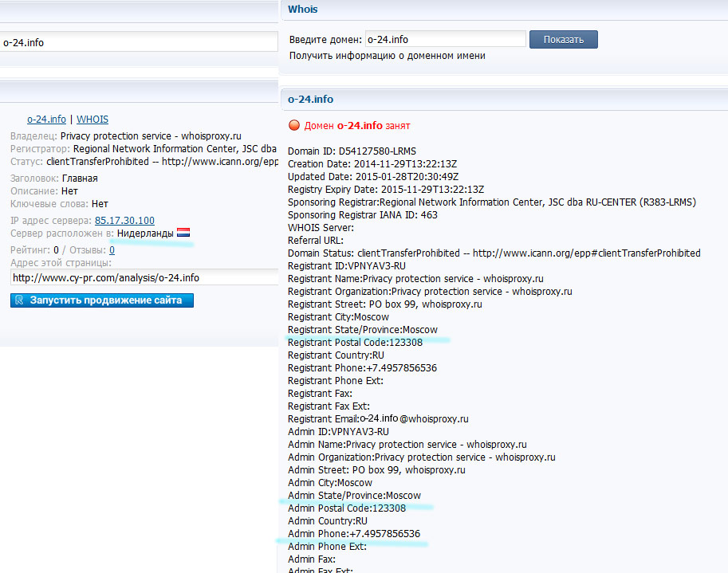Click the Введите домен input field
The image size is (728, 573).
coord(445,39)
